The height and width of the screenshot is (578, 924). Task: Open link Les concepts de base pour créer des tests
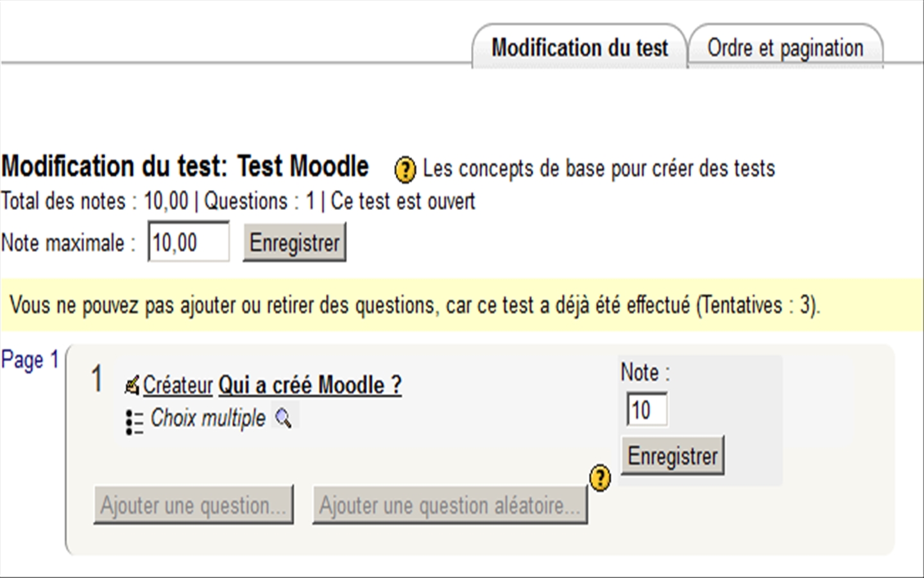[x=599, y=168]
